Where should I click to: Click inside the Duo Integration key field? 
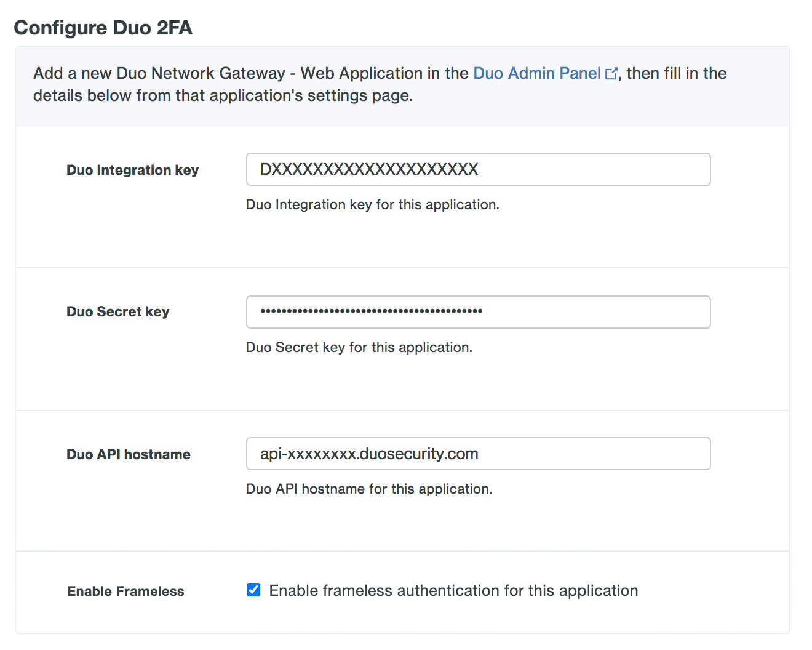pos(479,169)
